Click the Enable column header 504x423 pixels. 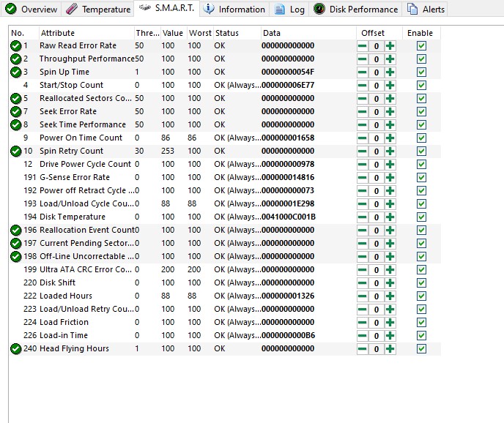coord(421,33)
